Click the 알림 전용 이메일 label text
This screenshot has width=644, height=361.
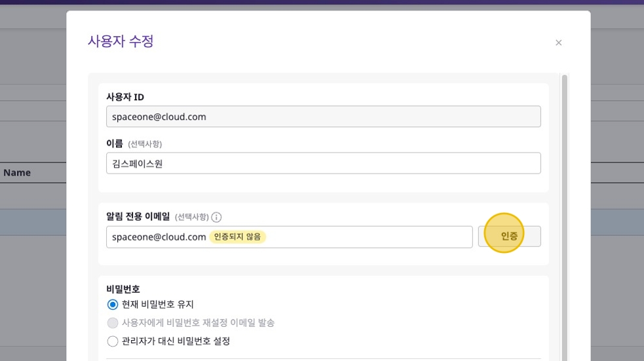(138, 217)
